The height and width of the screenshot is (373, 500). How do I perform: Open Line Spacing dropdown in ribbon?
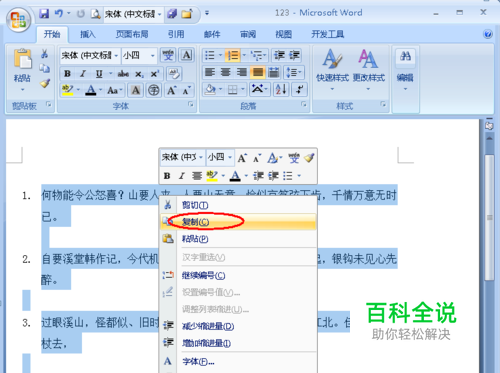coord(293,72)
